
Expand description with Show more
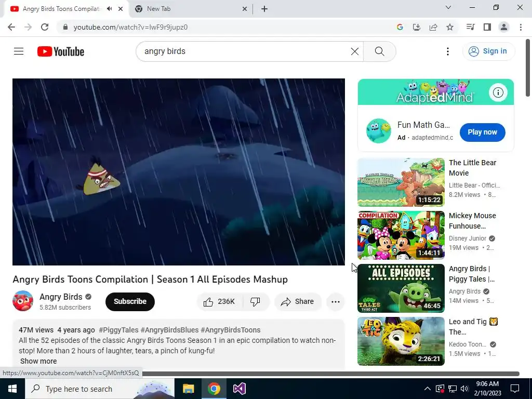pyautogui.click(x=38, y=361)
